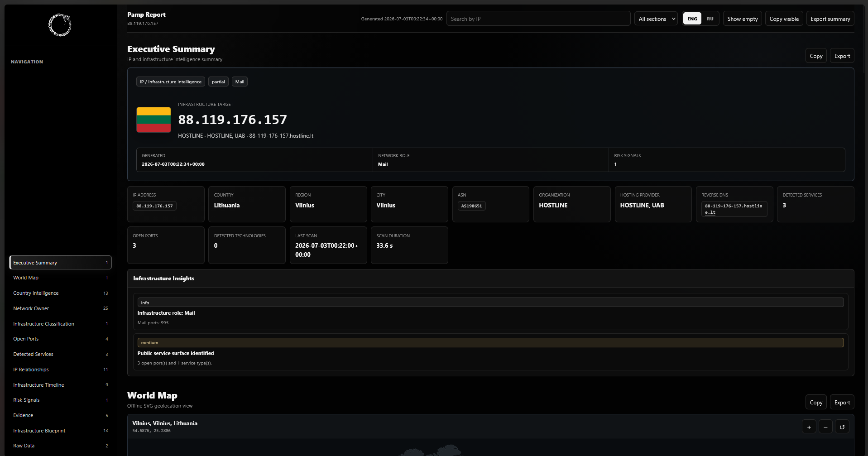Click the medium severity label

point(490,342)
